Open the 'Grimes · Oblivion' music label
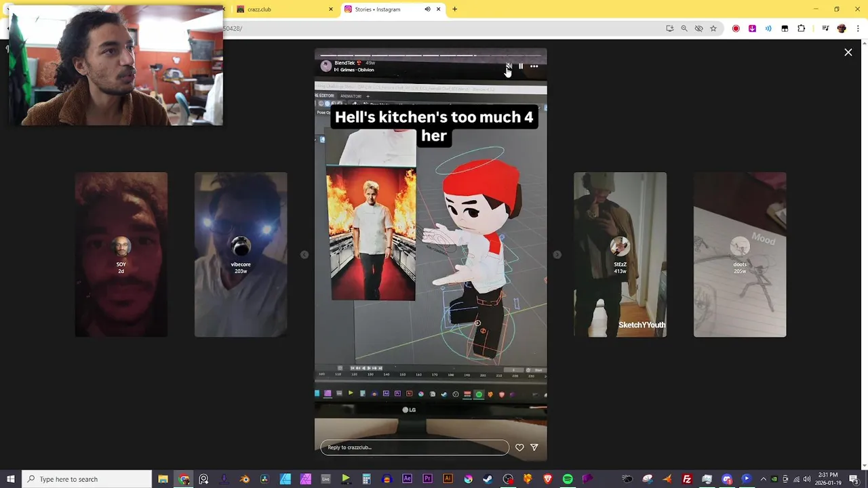 (354, 70)
